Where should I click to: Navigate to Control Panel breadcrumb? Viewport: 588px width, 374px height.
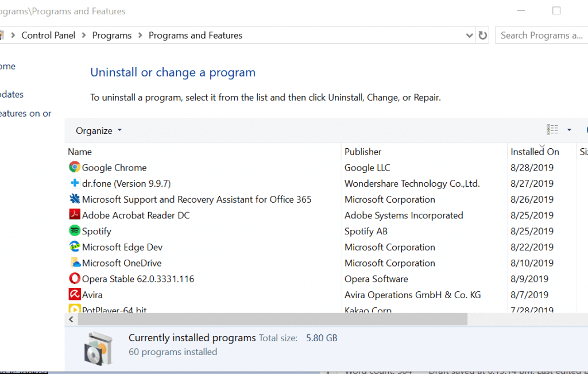tap(48, 35)
